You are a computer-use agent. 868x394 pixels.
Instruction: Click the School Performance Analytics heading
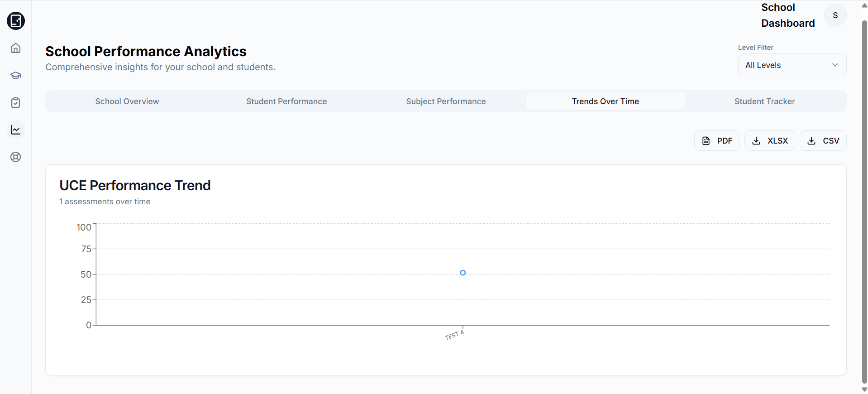click(146, 52)
